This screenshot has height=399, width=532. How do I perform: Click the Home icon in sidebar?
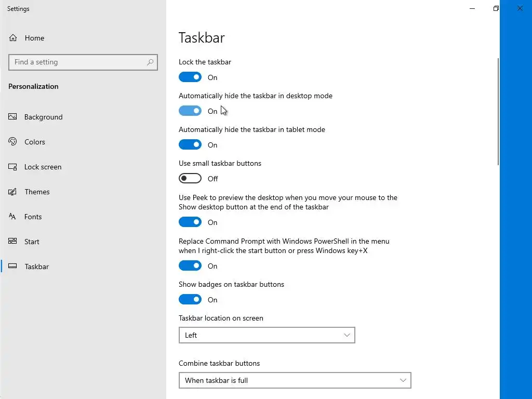(13, 38)
